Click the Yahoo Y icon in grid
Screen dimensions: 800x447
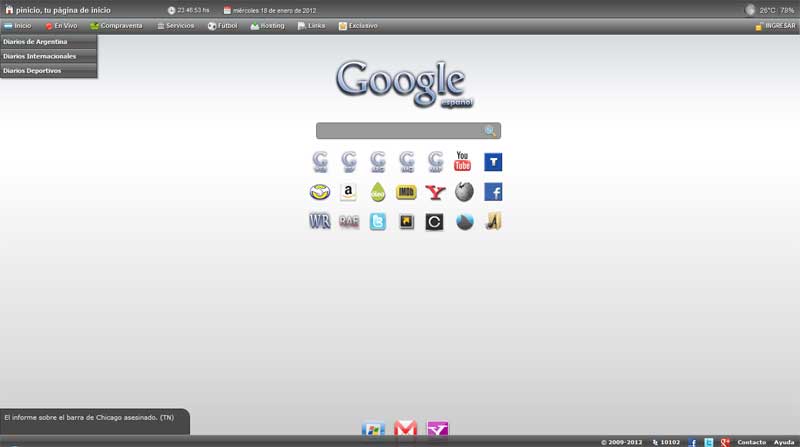pos(435,192)
